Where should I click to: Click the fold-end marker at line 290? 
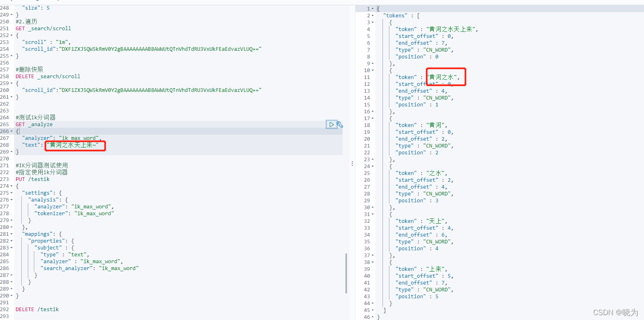coord(11,296)
